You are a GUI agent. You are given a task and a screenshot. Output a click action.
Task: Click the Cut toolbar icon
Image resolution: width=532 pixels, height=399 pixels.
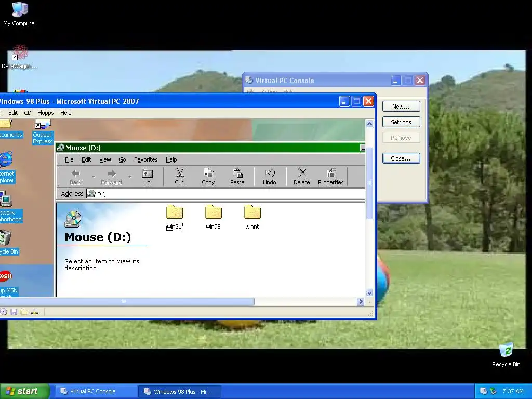point(179,177)
